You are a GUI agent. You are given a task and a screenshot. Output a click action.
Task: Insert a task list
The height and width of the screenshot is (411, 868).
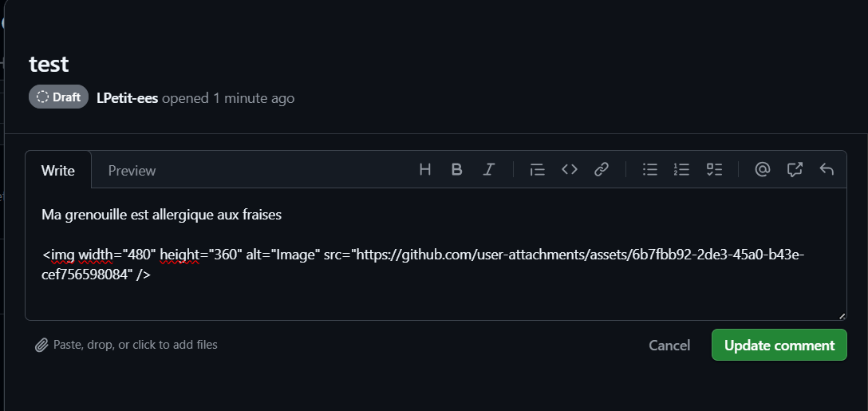(714, 169)
